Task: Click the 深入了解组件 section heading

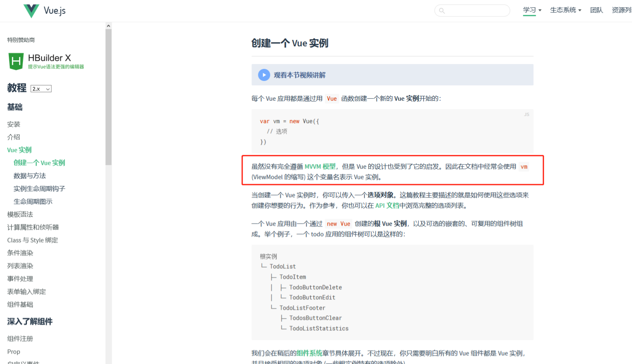Action: point(30,322)
